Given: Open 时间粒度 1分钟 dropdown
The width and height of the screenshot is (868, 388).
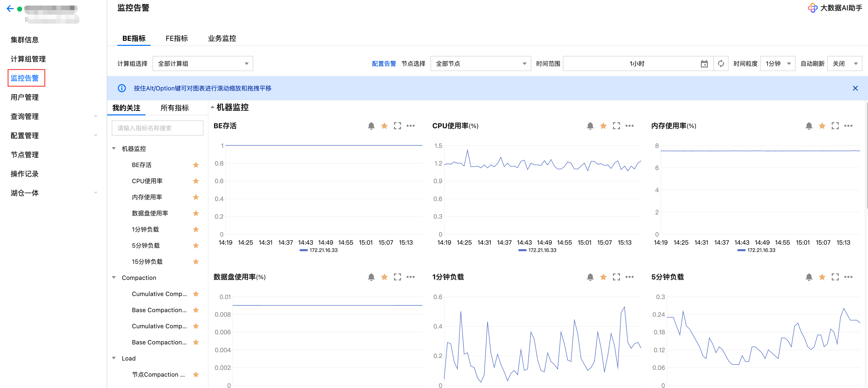Looking at the screenshot, I should (777, 64).
